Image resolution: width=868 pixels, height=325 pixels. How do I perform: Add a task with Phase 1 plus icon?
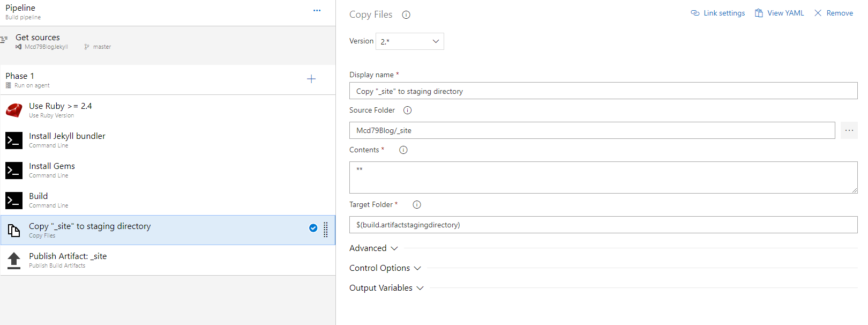pos(311,79)
